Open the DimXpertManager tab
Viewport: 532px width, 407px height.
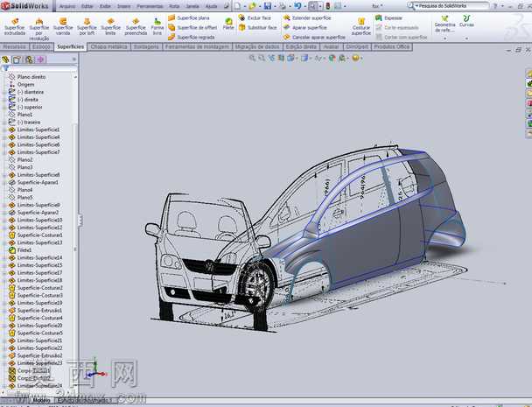41,60
